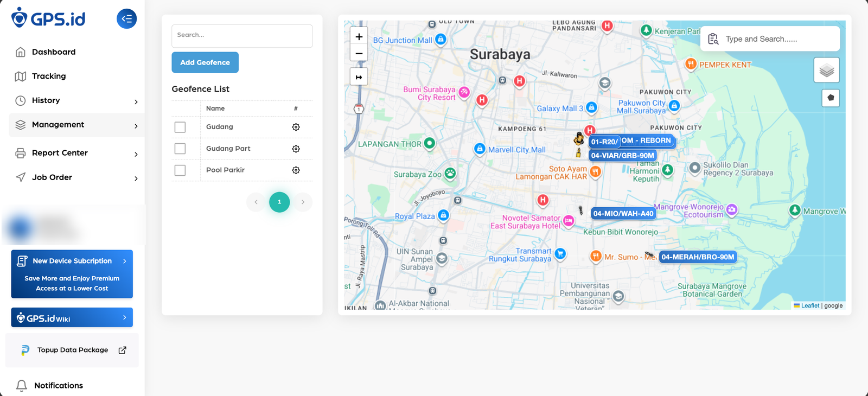Open the GPS.id Wiki link
The image size is (868, 396).
pyautogui.click(x=72, y=318)
